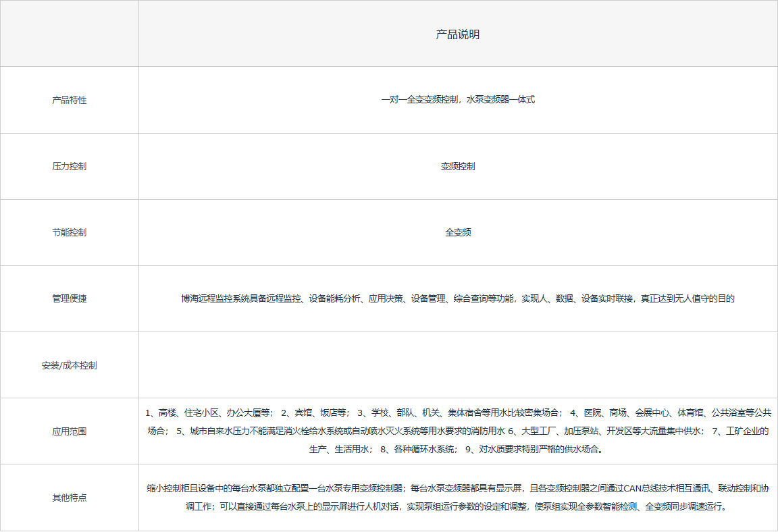This screenshot has height=532, width=778.
Task: Click the 管理便捷 row label
Action: 69,298
